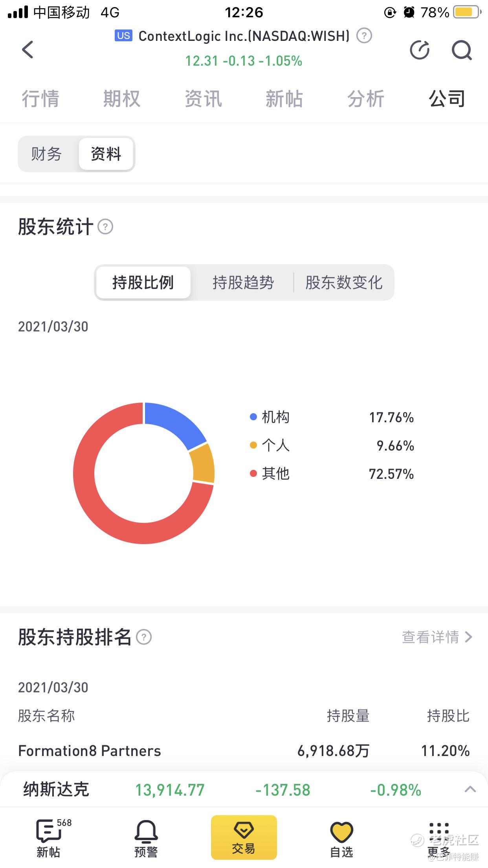Select 股东数变化 segment
488x868 pixels.
pyautogui.click(x=344, y=283)
